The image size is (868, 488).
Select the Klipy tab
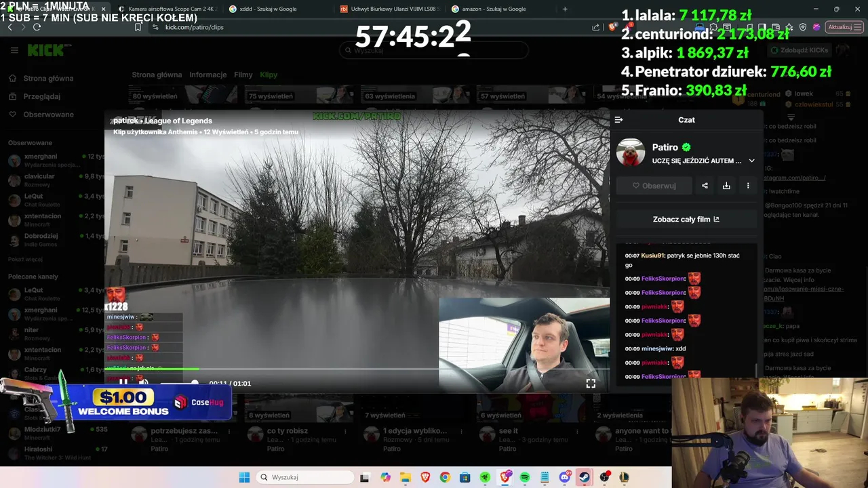click(x=269, y=75)
